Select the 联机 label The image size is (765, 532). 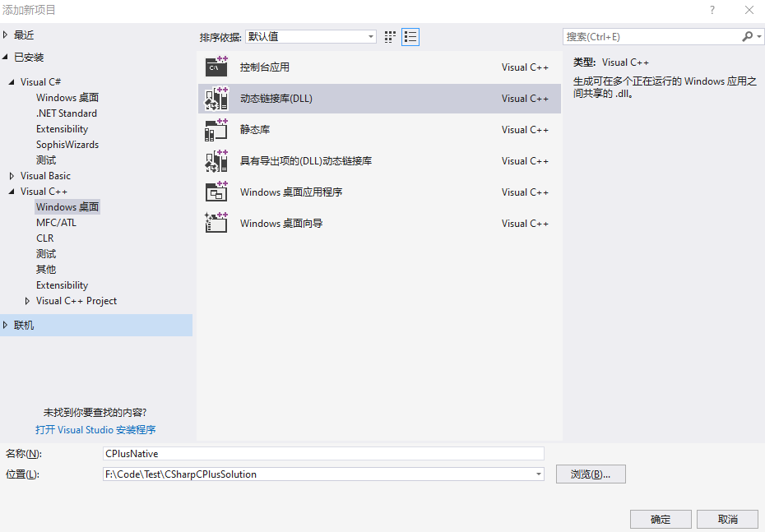(x=24, y=325)
